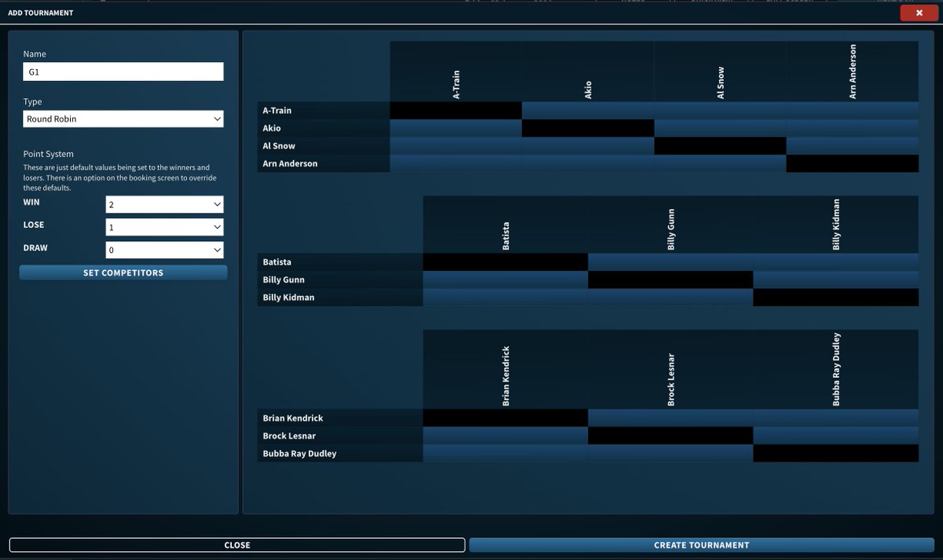
Task: Click the Bubba Ray Dudley row, Brock Lesnar column cell
Action: (x=670, y=453)
